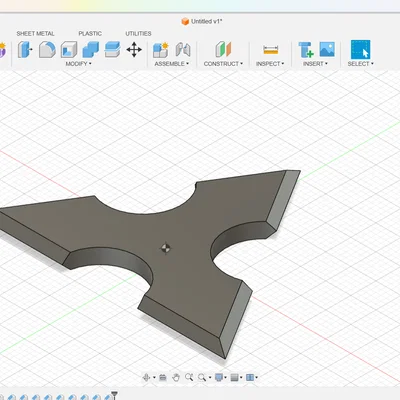Open the SELECT dropdown menu
Viewport: 400px width, 400px height.
360,64
